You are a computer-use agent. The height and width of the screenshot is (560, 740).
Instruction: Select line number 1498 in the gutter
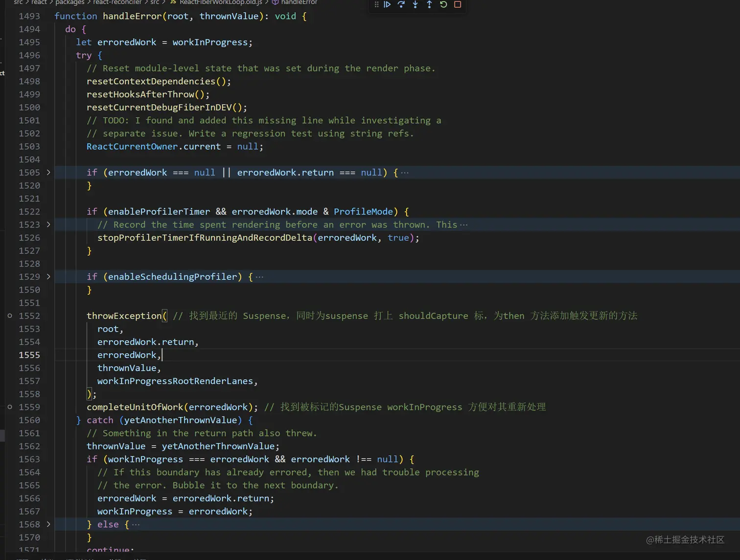(x=29, y=81)
